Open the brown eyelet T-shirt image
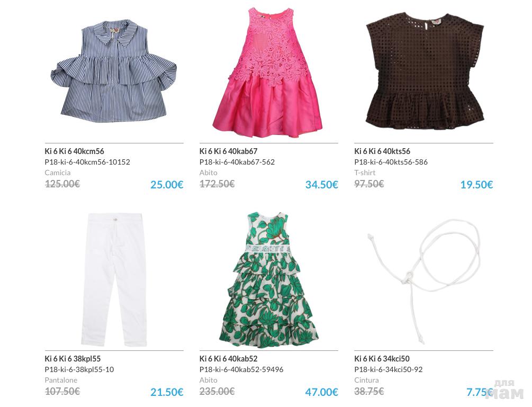Image resolution: width=532 pixels, height=407 pixels. [x=425, y=71]
